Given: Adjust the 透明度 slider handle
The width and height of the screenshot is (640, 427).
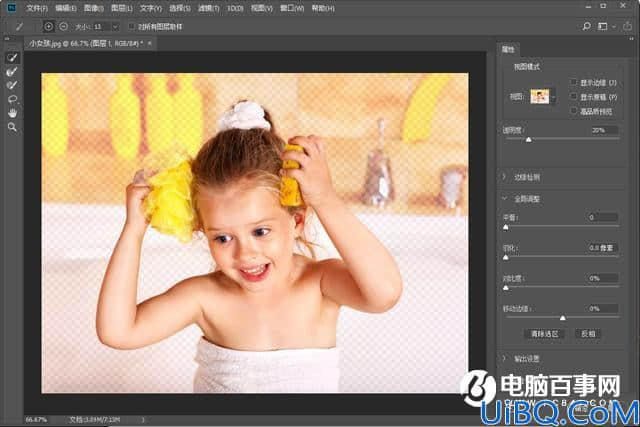Looking at the screenshot, I should pos(529,140).
